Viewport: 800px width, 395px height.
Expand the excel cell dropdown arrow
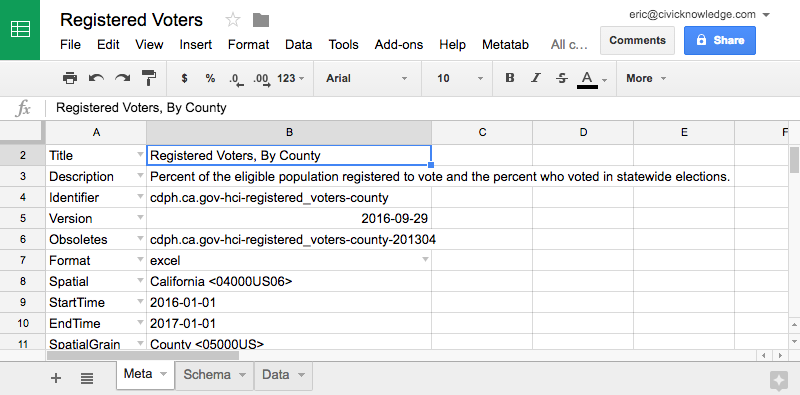pyautogui.click(x=424, y=260)
